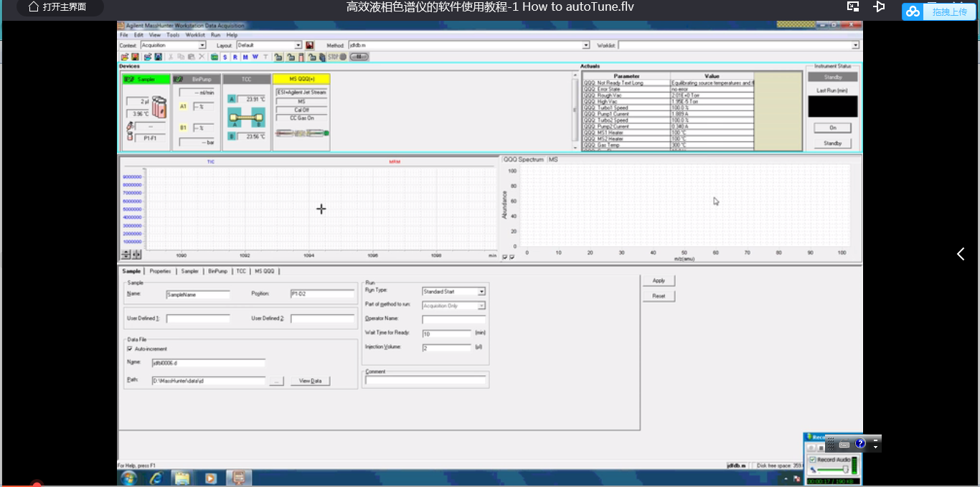Viewport: 980px width, 487px height.
Task: Open the File Explorer taskbar icon
Action: (182, 478)
